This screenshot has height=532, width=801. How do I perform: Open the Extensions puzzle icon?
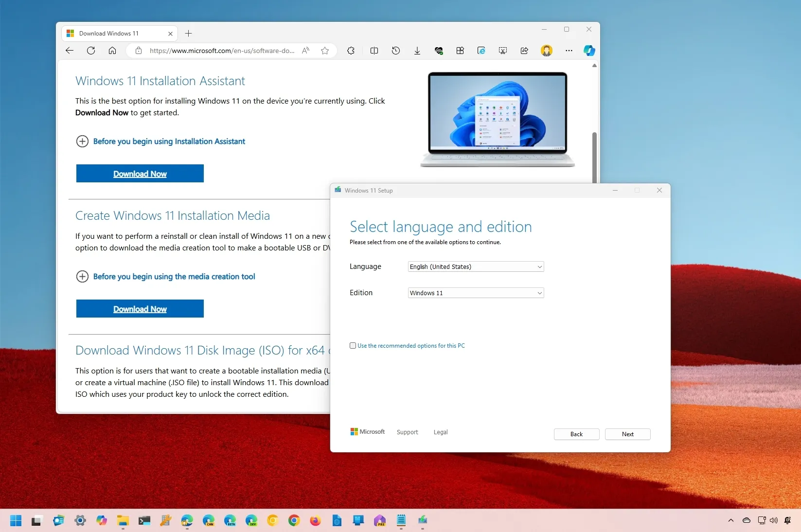pos(351,51)
